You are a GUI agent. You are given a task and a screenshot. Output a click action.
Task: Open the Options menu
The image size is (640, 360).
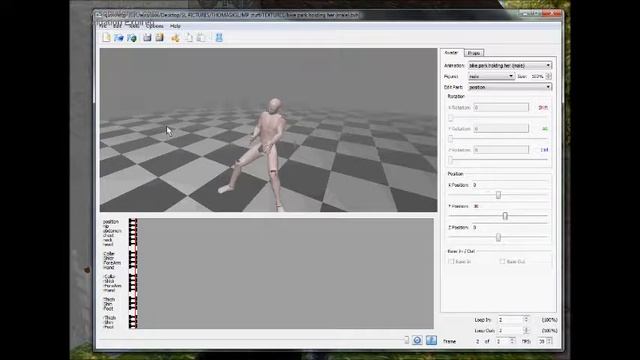coord(155,26)
